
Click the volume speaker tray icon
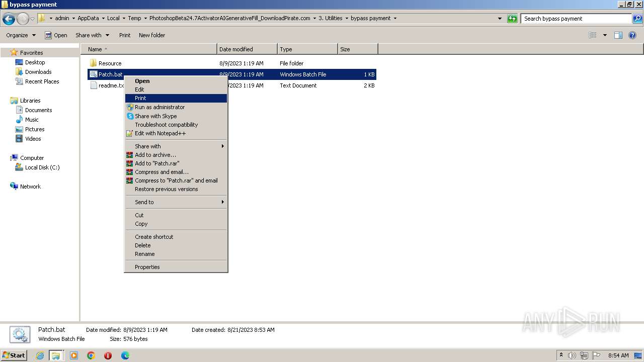point(572,355)
